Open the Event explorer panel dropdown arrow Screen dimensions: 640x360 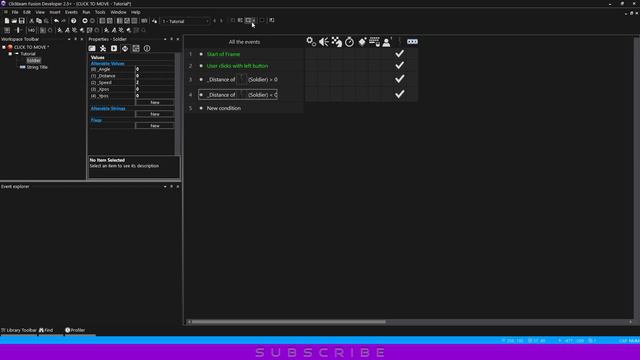(x=165, y=187)
